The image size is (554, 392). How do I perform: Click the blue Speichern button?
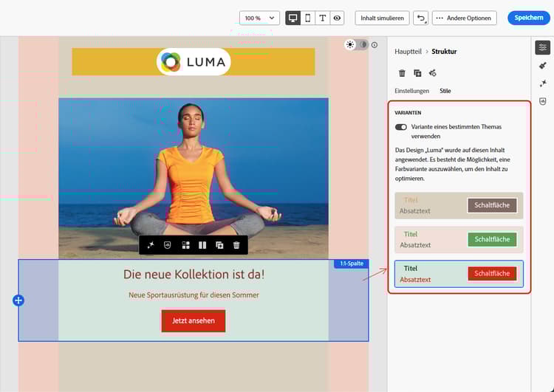pos(529,18)
